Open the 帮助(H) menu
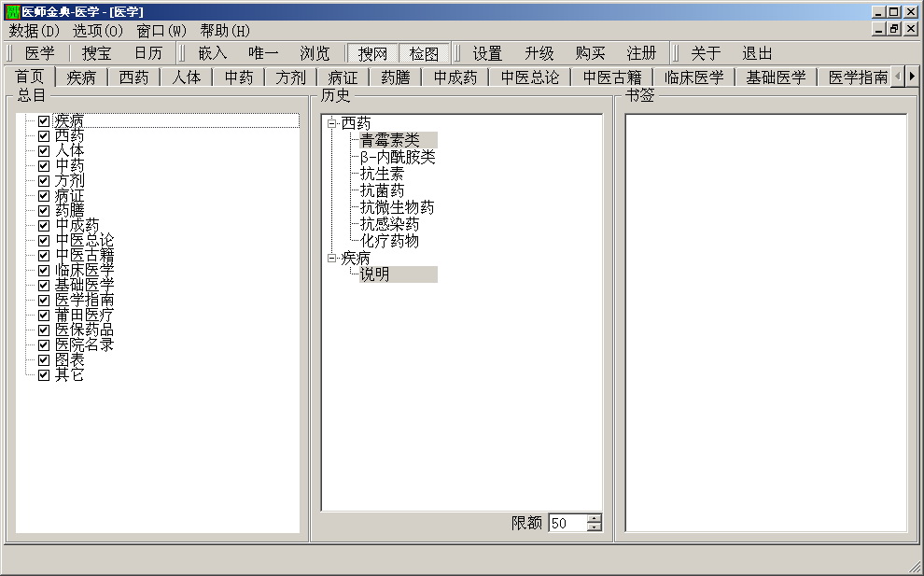The width and height of the screenshot is (924, 576). [x=225, y=31]
